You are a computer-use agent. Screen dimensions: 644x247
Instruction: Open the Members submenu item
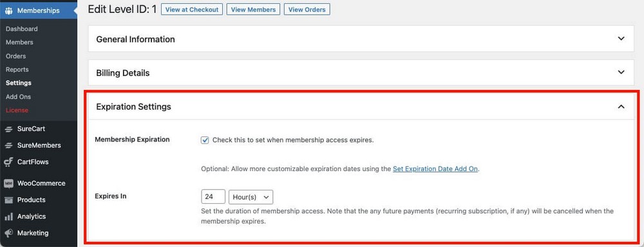[x=19, y=42]
